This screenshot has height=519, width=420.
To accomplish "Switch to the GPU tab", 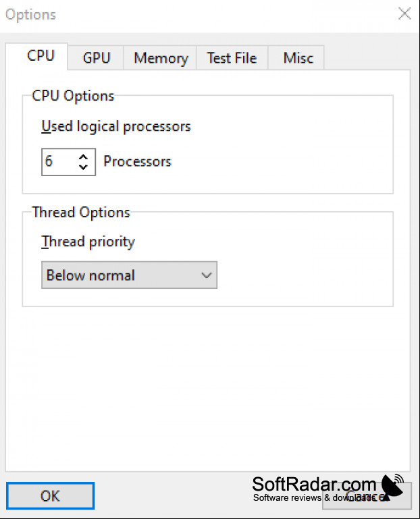I will click(x=96, y=58).
